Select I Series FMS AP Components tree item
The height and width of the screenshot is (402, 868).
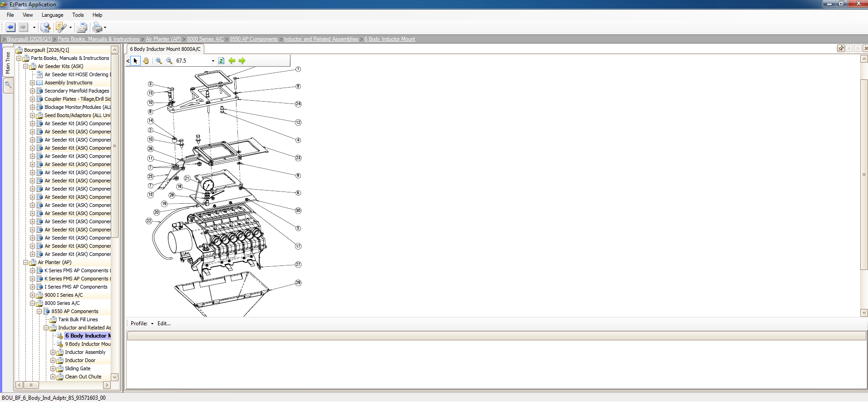[x=76, y=287]
